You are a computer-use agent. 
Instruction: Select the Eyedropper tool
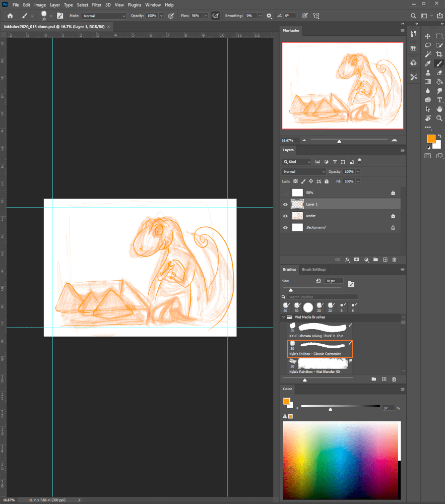pyautogui.click(x=427, y=63)
